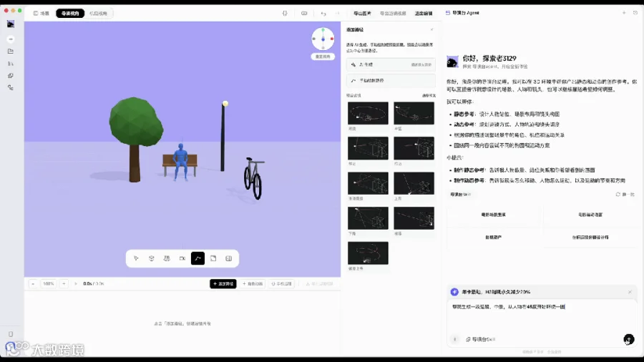The height and width of the screenshot is (362, 644).
Task: Click the undo arrow in top bar
Action: [x=323, y=14]
